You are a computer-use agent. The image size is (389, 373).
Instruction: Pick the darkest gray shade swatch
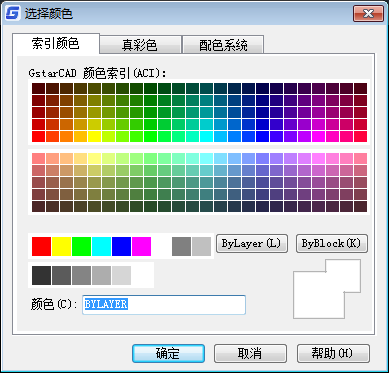(41, 275)
